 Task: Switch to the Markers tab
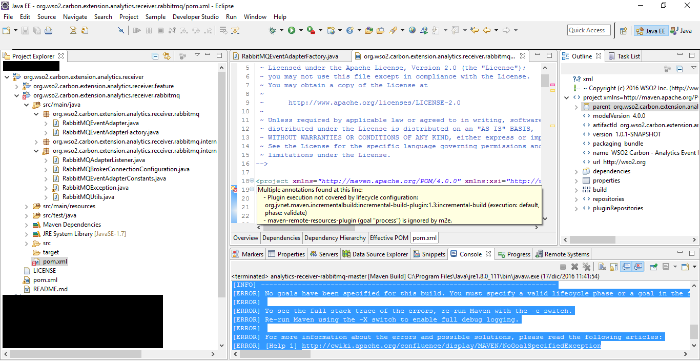point(248,254)
